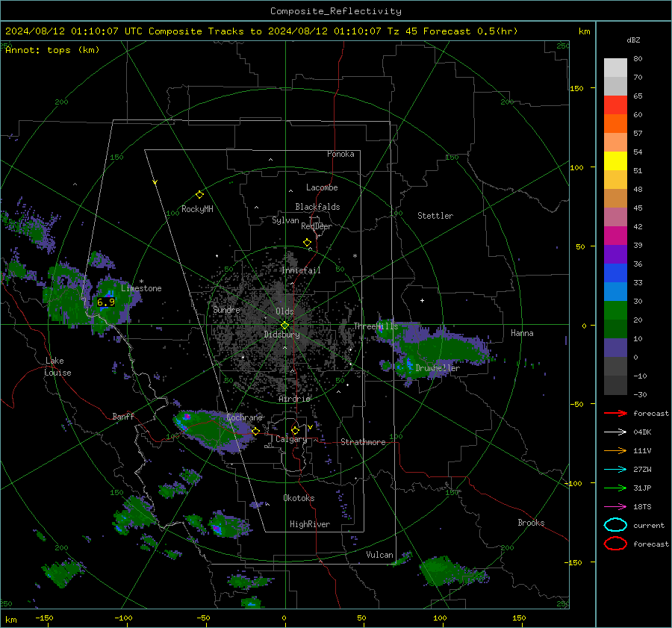Click the red forecast arrow legend icon
The height and width of the screenshot is (628, 672).
[x=615, y=413]
